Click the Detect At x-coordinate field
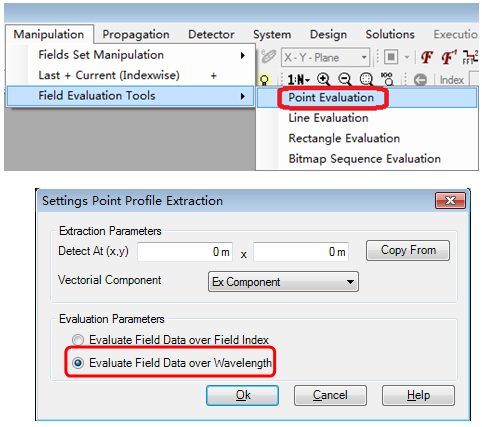This screenshot has width=482, height=427. pos(185,252)
